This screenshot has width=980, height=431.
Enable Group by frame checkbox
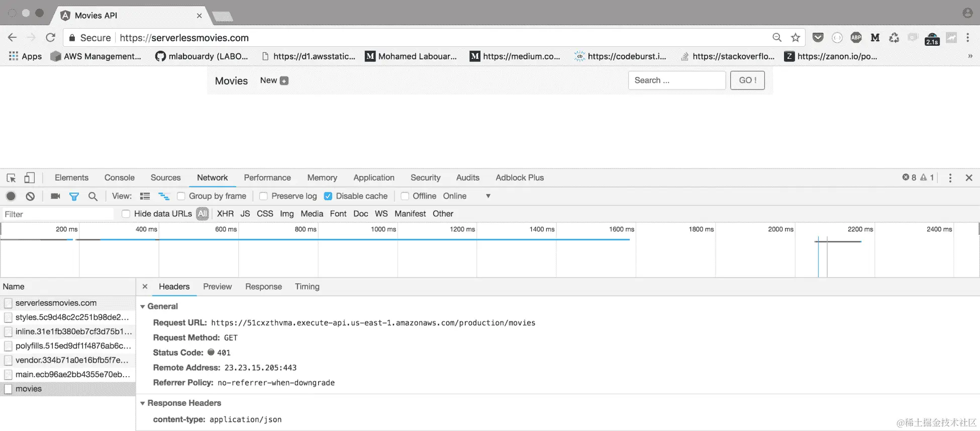pos(181,196)
